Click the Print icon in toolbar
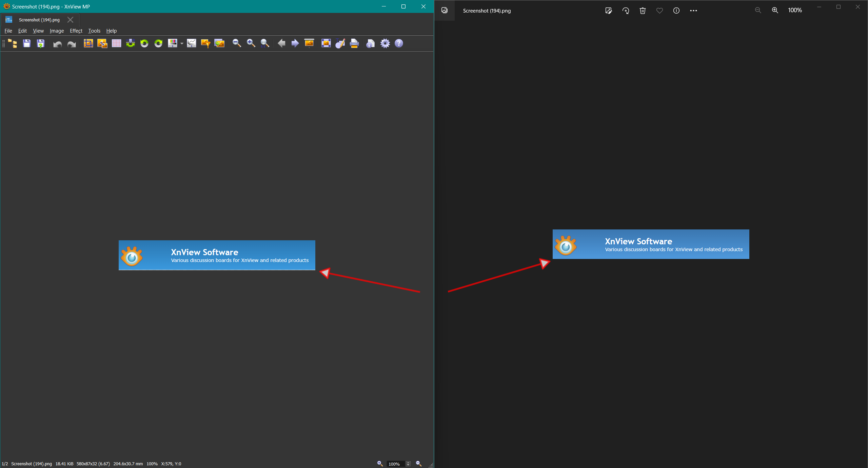This screenshot has height=468, width=868. tap(354, 43)
